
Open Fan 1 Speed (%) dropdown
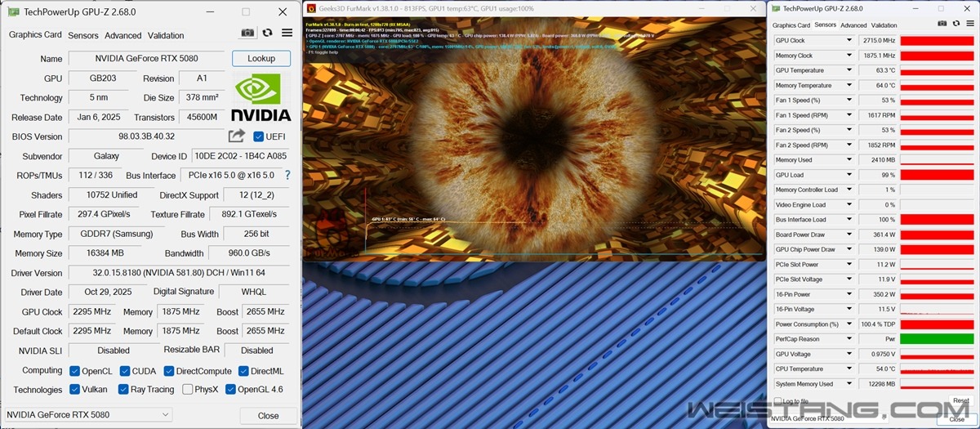point(849,100)
